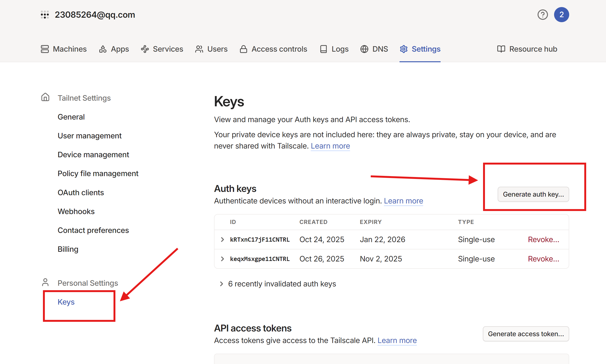
Task: Open Learn more link under Auth keys
Action: (403, 201)
